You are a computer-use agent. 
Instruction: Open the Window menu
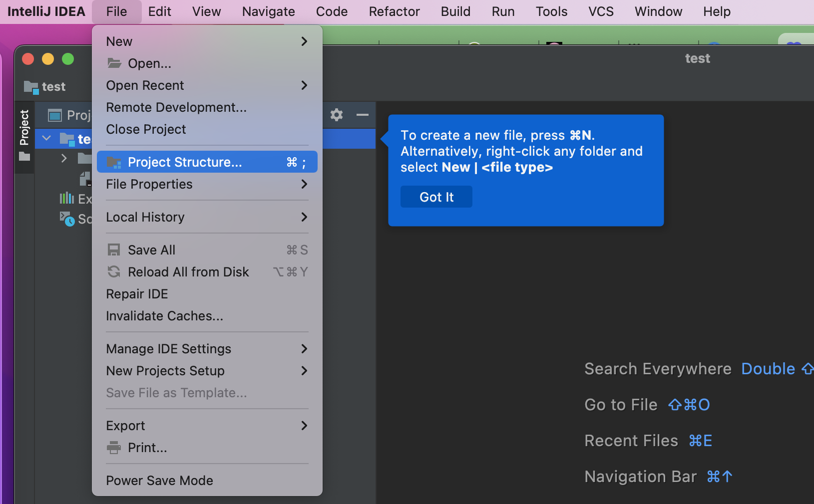pyautogui.click(x=659, y=11)
